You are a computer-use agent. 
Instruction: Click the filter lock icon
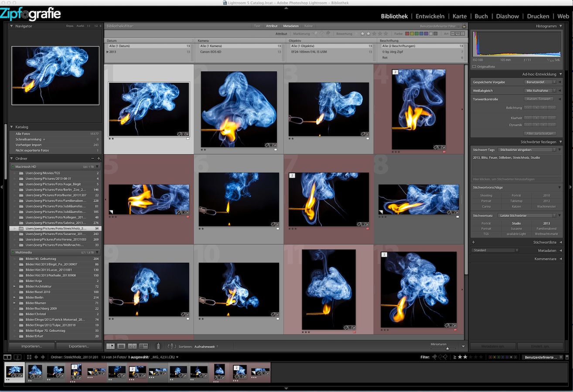(464, 26)
